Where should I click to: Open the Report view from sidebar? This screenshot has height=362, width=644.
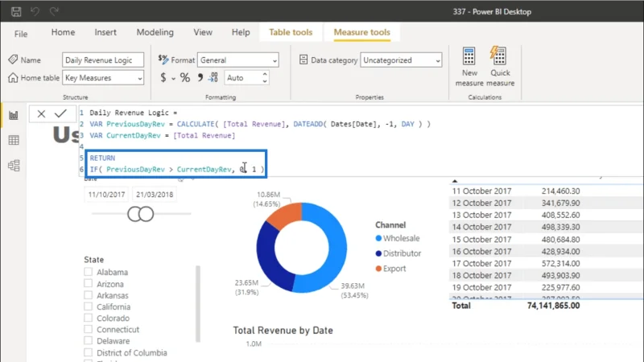tap(14, 115)
